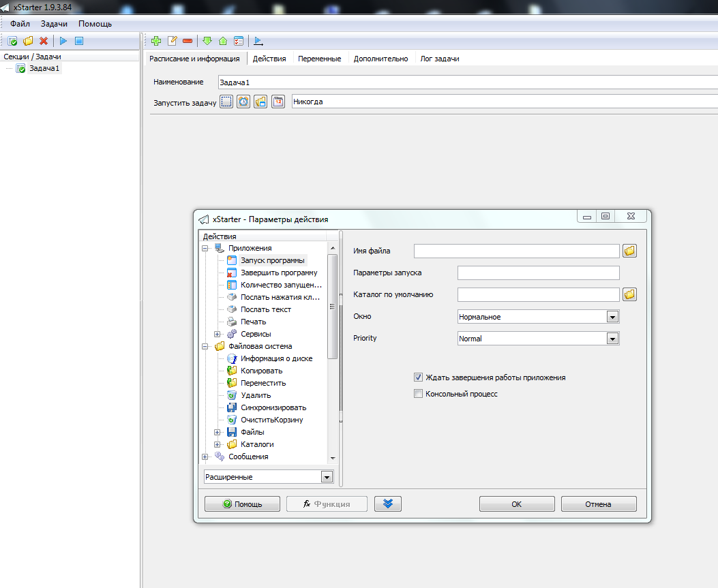Image resolution: width=718 pixels, height=588 pixels.
Task: Click the run-from-here play icon in right toolbar
Action: pyautogui.click(x=258, y=41)
